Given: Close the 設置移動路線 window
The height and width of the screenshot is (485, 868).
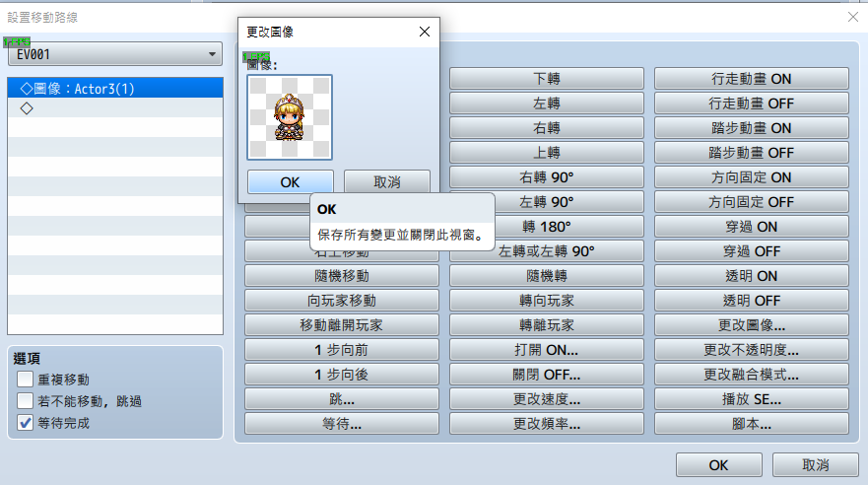Looking at the screenshot, I should pos(853,17).
